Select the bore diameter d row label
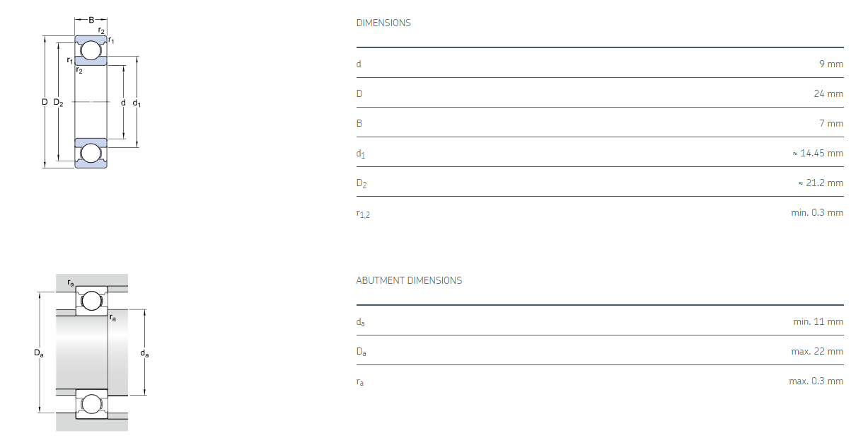 (x=359, y=64)
